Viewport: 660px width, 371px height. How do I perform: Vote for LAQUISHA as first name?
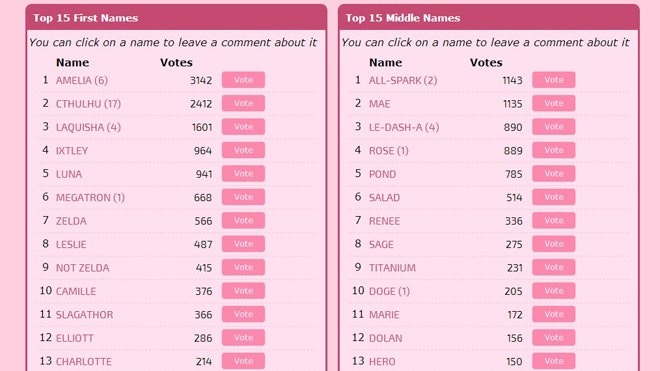point(243,127)
